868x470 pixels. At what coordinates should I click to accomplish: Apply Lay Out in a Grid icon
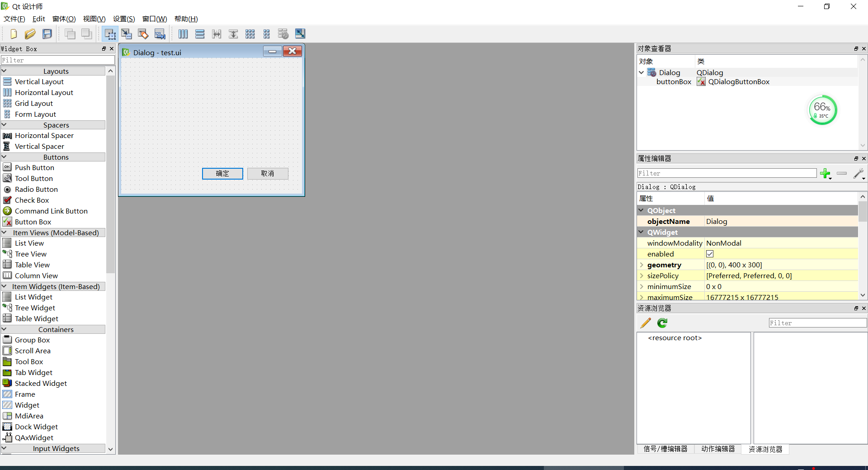click(x=250, y=34)
